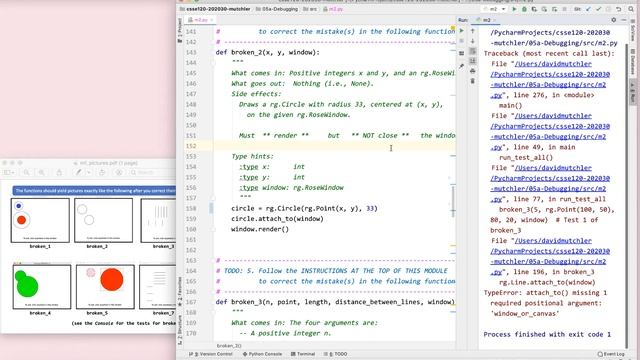Revert changes with the undo arrow icon
The width and height of the screenshot is (640, 360).
coord(619,9)
